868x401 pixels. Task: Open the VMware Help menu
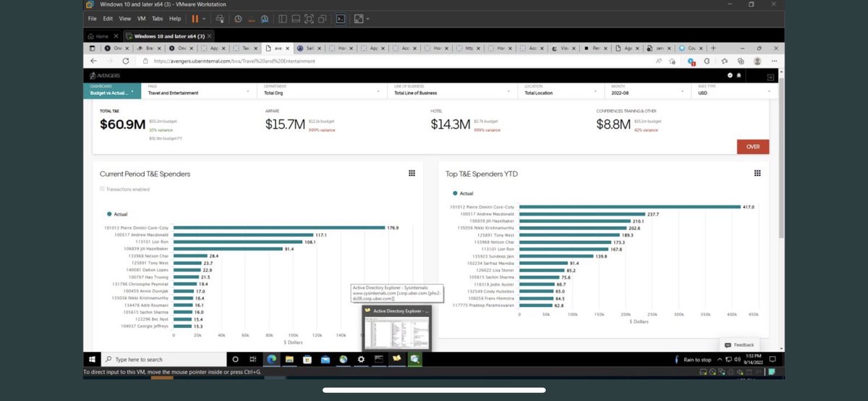pyautogui.click(x=175, y=18)
